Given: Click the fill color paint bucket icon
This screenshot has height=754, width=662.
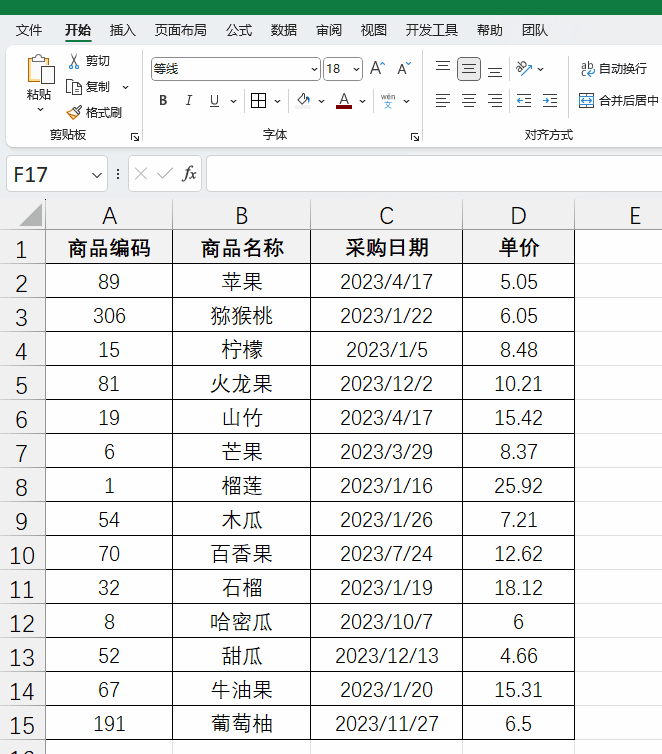Looking at the screenshot, I should (303, 101).
